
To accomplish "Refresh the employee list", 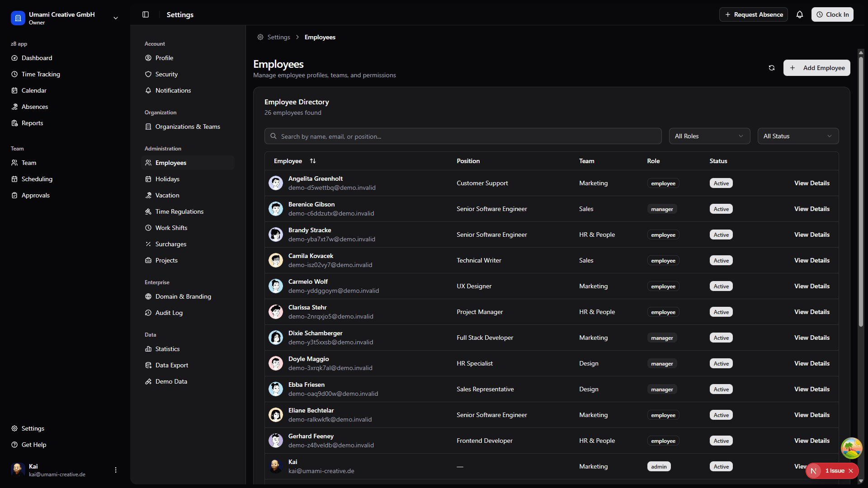I will 772,68.
